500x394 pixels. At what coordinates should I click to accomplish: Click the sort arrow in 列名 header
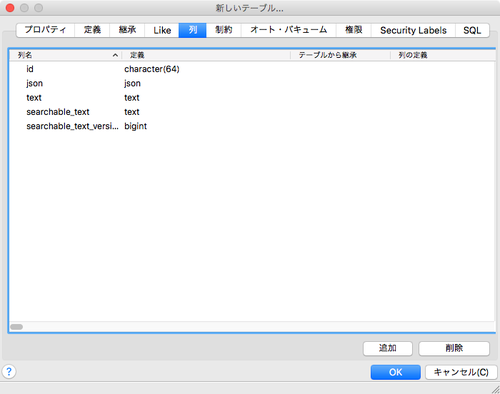click(115, 55)
